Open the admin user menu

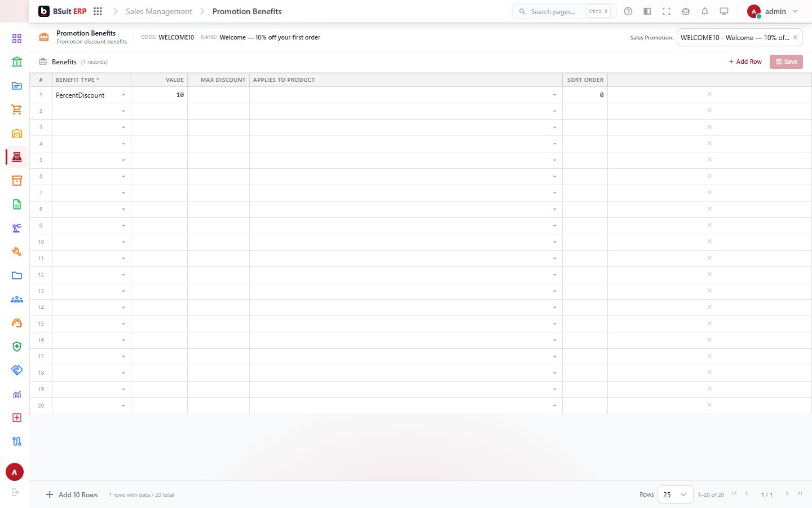773,11
